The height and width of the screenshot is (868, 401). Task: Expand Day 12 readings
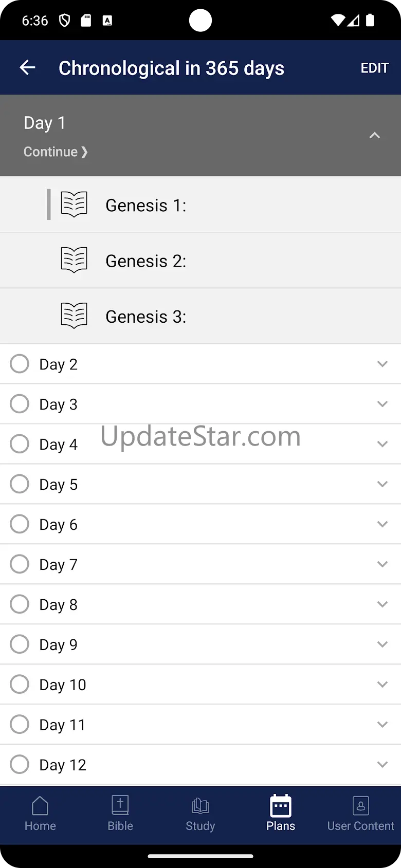pos(382,765)
